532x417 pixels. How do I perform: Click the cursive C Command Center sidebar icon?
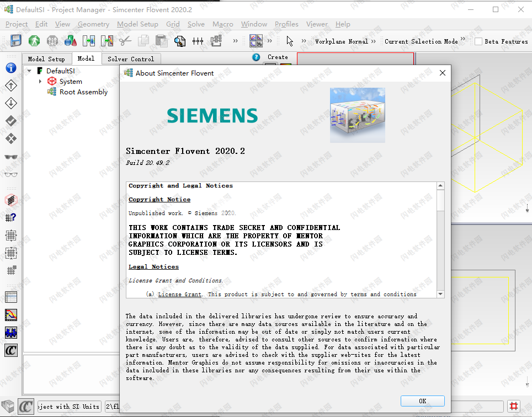coord(11,350)
